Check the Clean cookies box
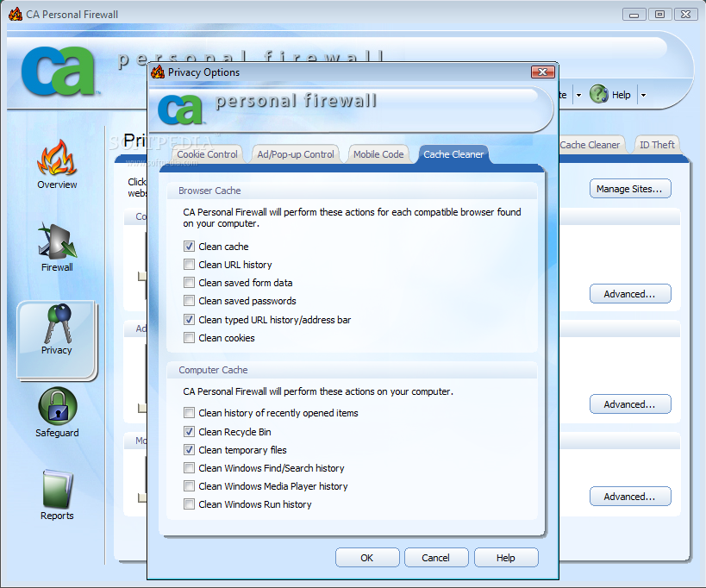The height and width of the screenshot is (588, 706). tap(189, 338)
